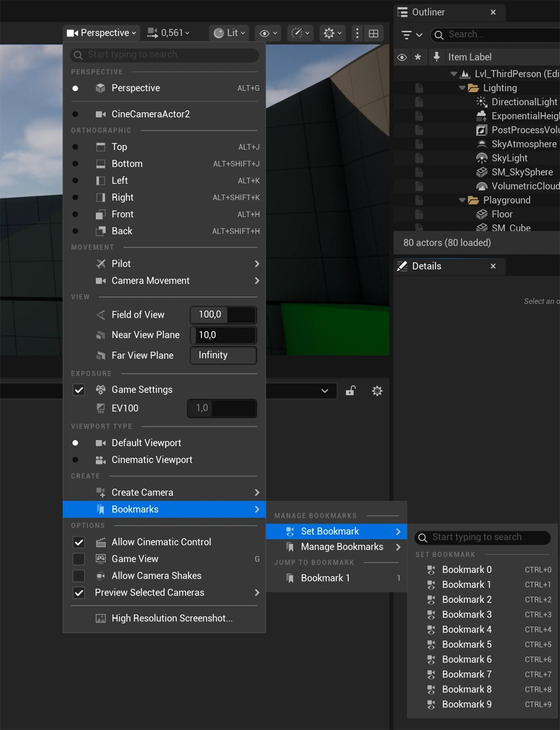The height and width of the screenshot is (730, 560).
Task: Toggle Allow Cinematic Control checkbox
Action: (x=79, y=543)
